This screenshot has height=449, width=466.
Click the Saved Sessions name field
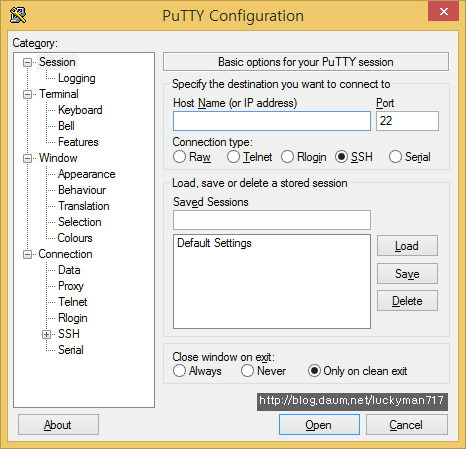coord(272,220)
